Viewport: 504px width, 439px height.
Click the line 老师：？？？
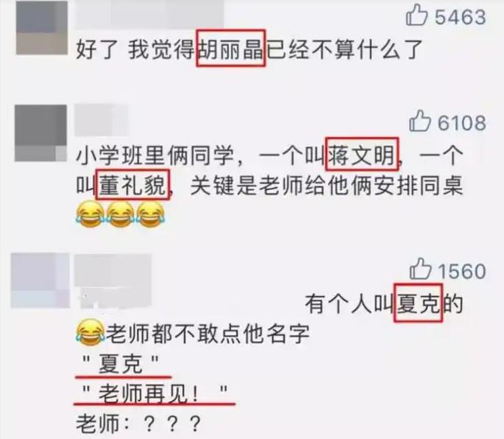pyautogui.click(x=138, y=424)
